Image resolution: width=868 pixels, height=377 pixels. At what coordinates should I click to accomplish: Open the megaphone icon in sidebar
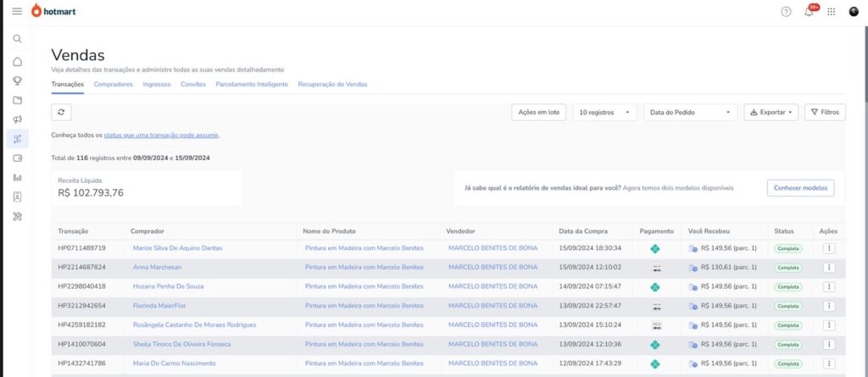(x=17, y=119)
